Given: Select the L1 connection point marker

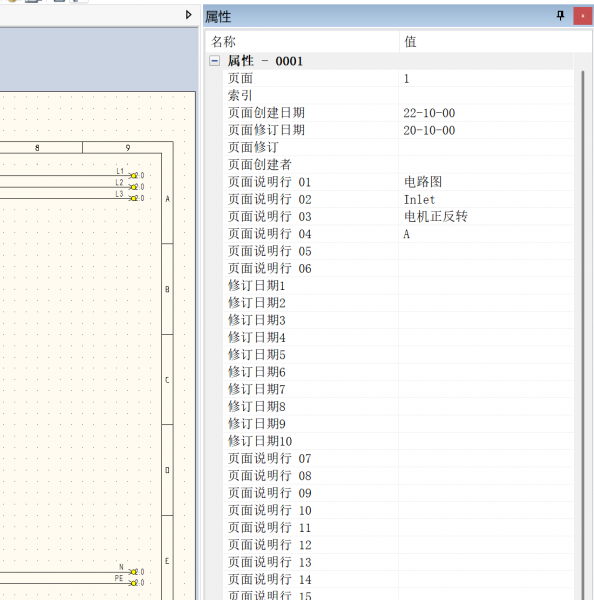Looking at the screenshot, I should point(134,176).
